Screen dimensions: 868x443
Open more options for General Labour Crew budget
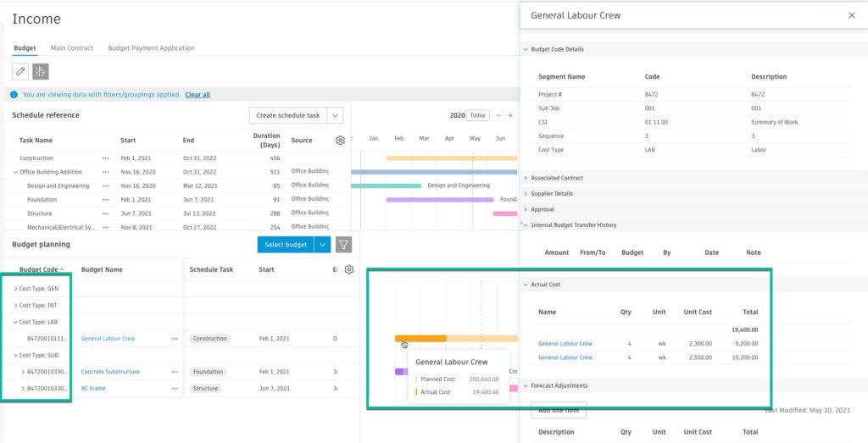click(175, 339)
